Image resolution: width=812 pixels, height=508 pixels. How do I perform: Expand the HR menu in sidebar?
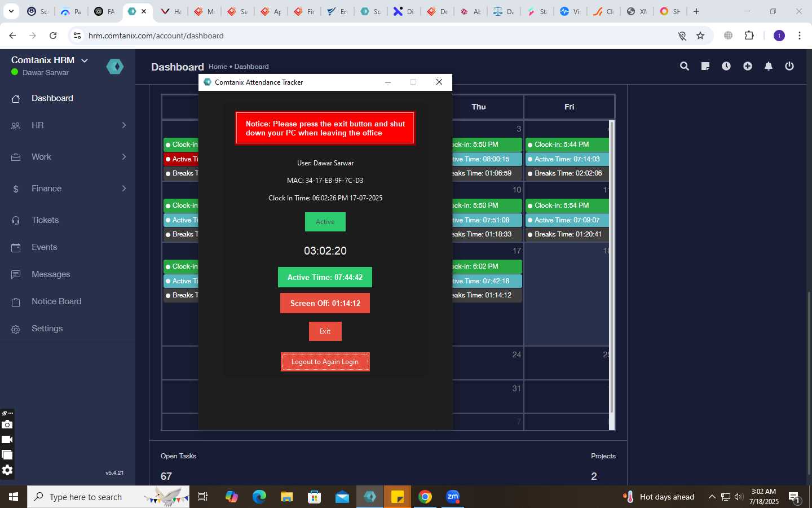(68, 125)
